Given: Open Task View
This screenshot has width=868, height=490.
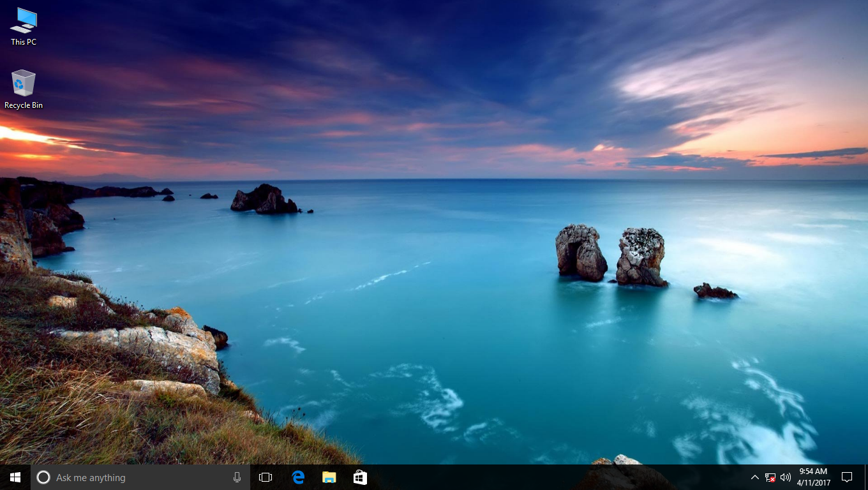Looking at the screenshot, I should pyautogui.click(x=265, y=477).
